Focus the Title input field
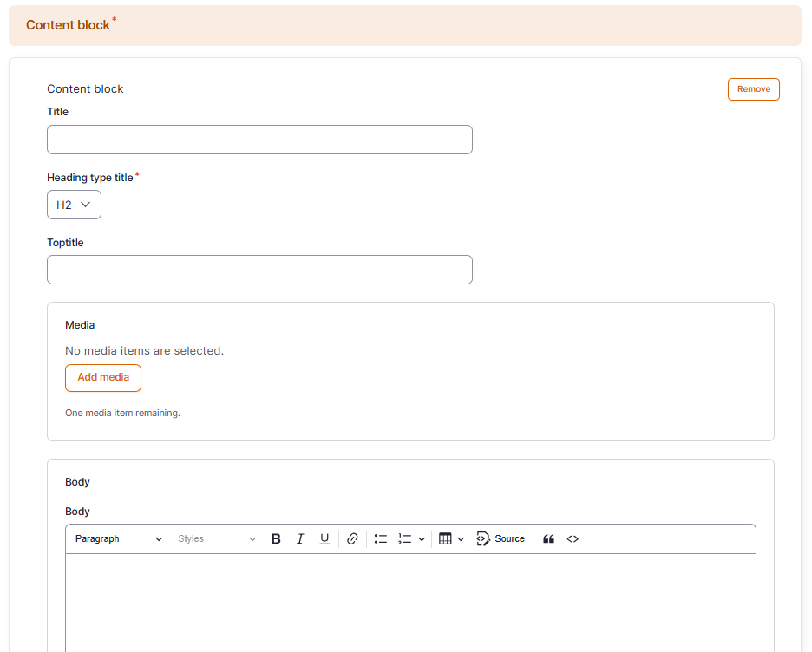Image resolution: width=812 pixels, height=652 pixels. (x=259, y=140)
